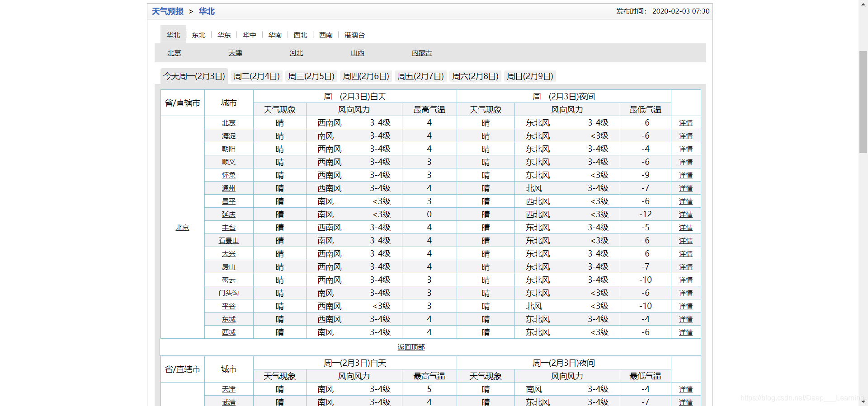Image resolution: width=868 pixels, height=406 pixels.
Task: Click the page vertical scrollbar thumb
Action: click(x=863, y=102)
